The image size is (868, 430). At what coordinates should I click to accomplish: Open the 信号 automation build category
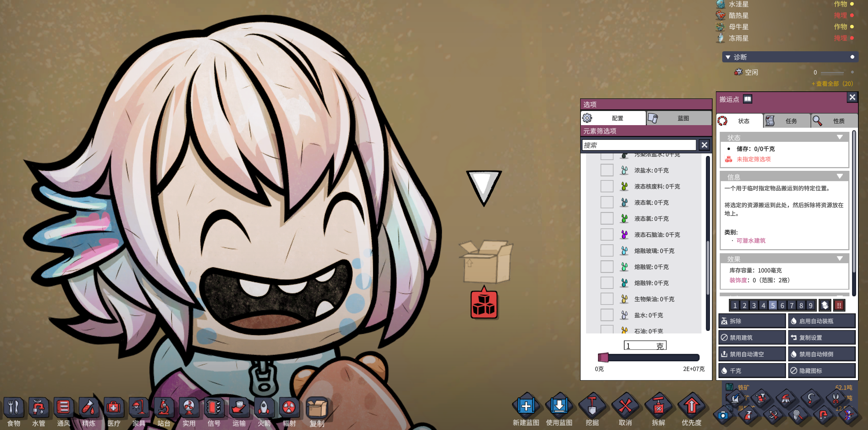214,412
